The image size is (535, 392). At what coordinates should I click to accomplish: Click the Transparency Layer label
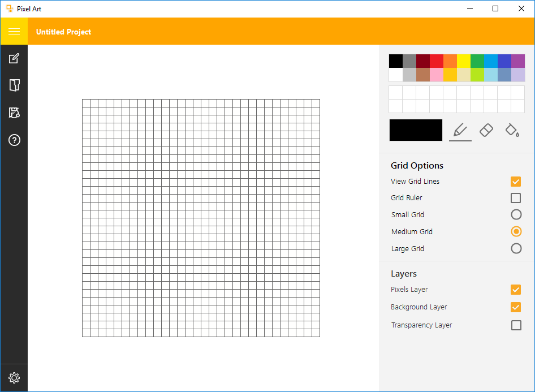tap(421, 325)
